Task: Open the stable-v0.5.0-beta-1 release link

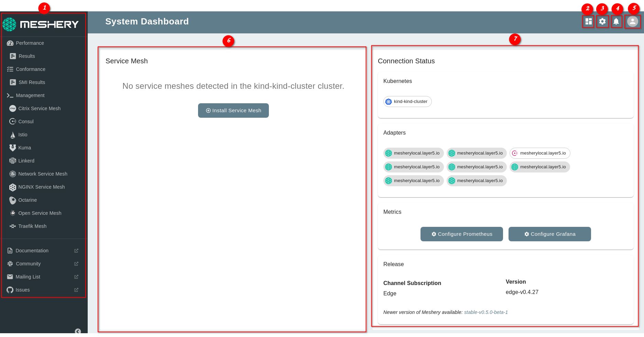Action: [486, 312]
